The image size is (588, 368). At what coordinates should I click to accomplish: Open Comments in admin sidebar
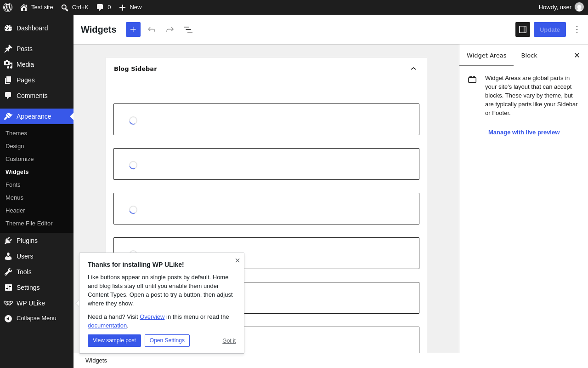point(37,96)
